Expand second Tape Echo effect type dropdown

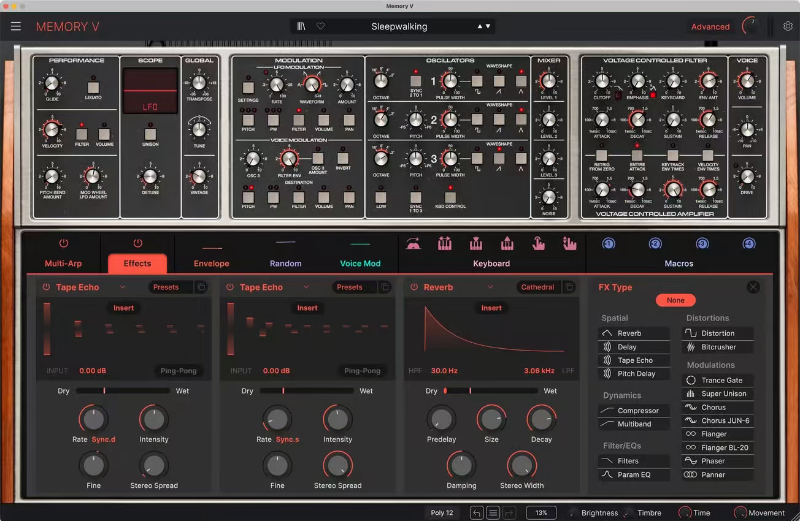coord(306,287)
